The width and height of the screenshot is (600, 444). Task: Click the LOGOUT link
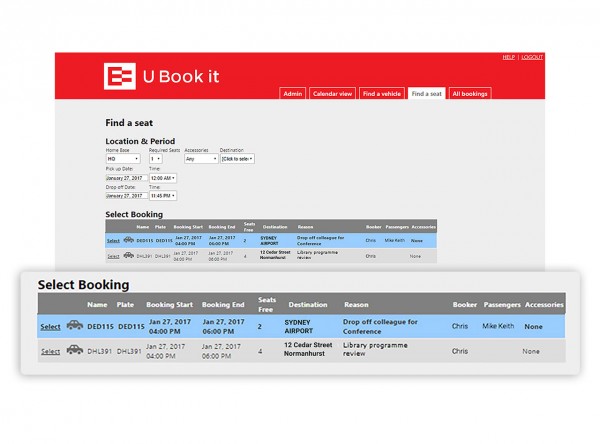tap(531, 57)
